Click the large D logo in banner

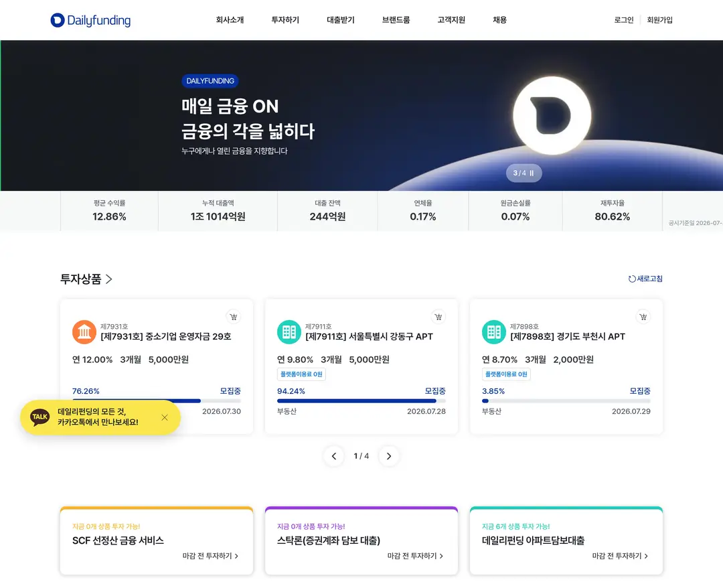(x=552, y=115)
